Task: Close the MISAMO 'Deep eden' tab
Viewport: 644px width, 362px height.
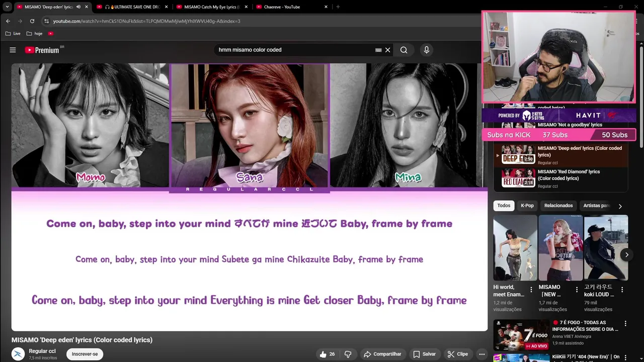Action: 87,7
